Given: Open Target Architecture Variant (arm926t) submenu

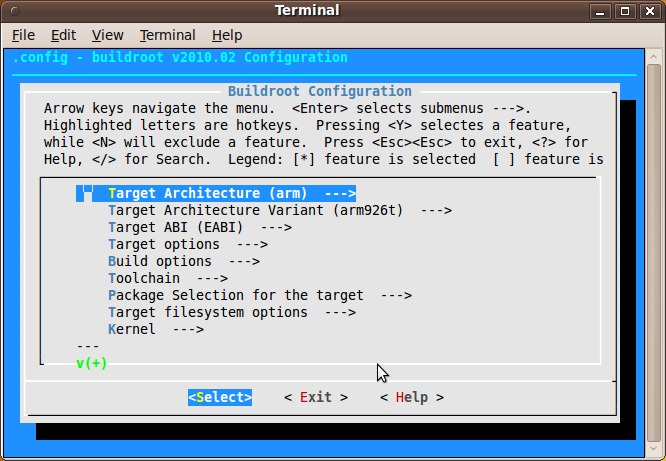Looking at the screenshot, I should click(279, 211).
